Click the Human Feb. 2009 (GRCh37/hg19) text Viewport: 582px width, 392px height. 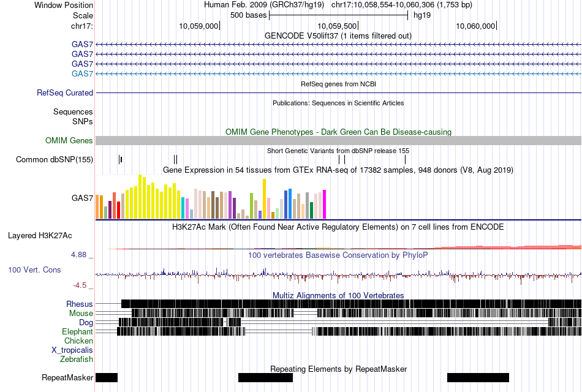(264, 5)
